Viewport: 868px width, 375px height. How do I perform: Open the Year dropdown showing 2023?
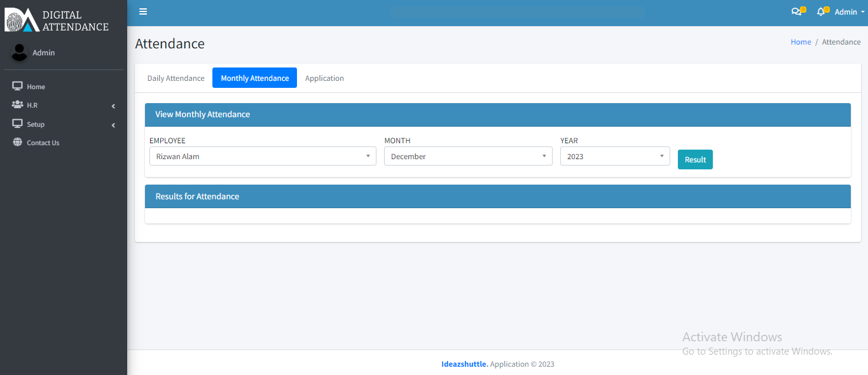pos(614,156)
